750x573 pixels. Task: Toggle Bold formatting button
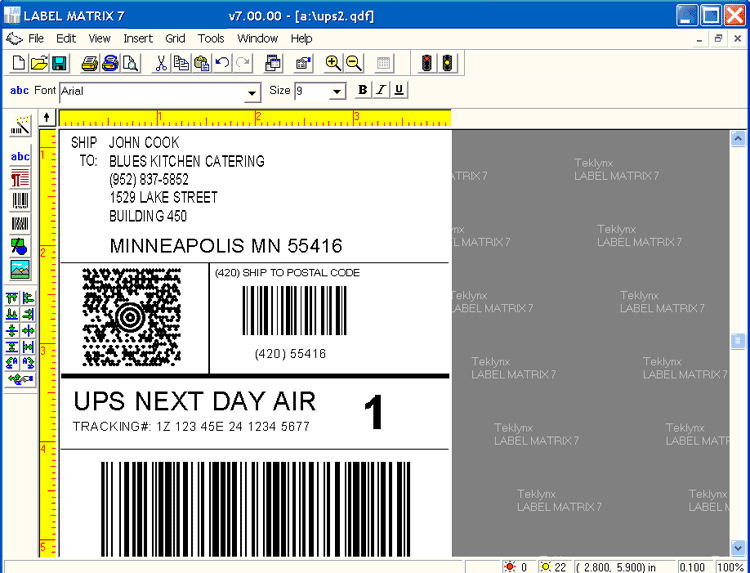(x=364, y=90)
